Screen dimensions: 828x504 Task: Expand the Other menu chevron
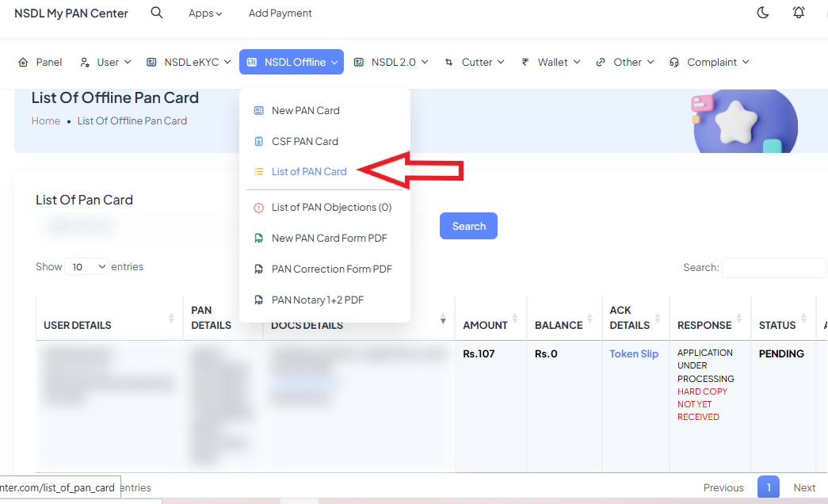pyautogui.click(x=651, y=63)
